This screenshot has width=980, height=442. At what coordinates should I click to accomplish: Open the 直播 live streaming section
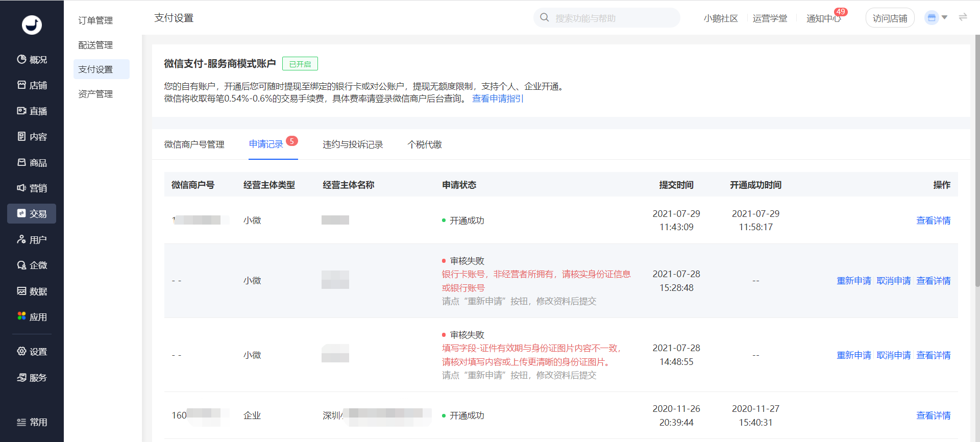(x=32, y=111)
